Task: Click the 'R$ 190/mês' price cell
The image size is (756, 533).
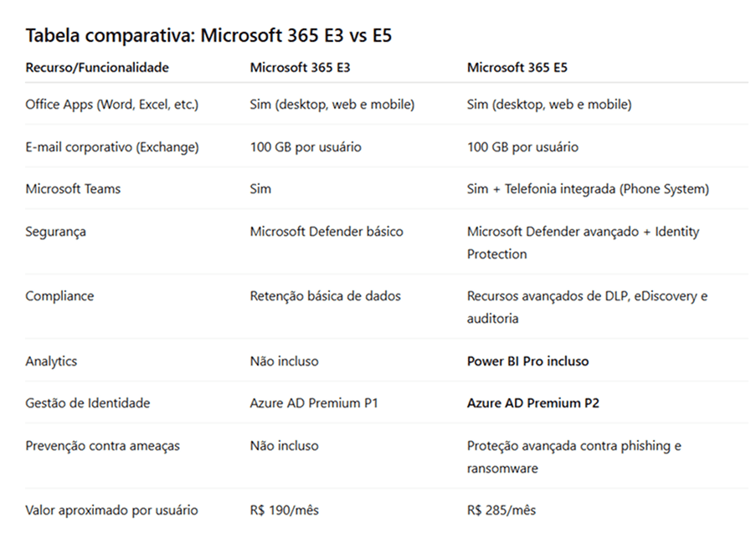Action: [284, 510]
